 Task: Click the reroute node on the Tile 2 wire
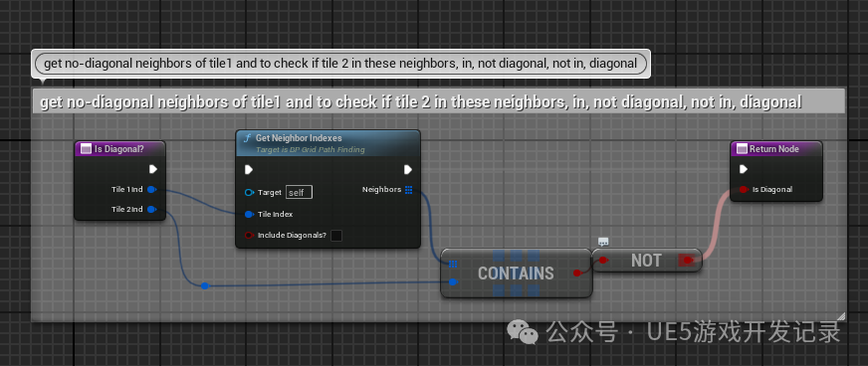coord(205,285)
